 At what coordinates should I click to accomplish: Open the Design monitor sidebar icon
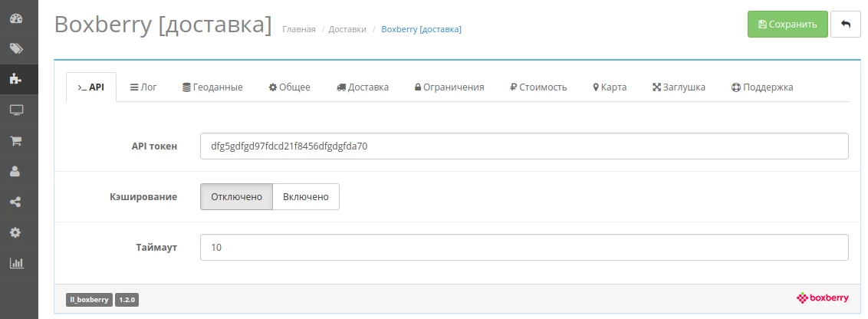[16, 110]
